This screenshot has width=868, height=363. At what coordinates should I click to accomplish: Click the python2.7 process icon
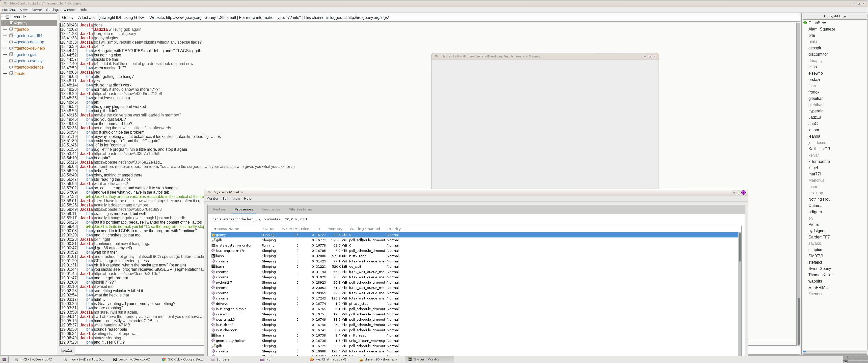[x=213, y=283]
